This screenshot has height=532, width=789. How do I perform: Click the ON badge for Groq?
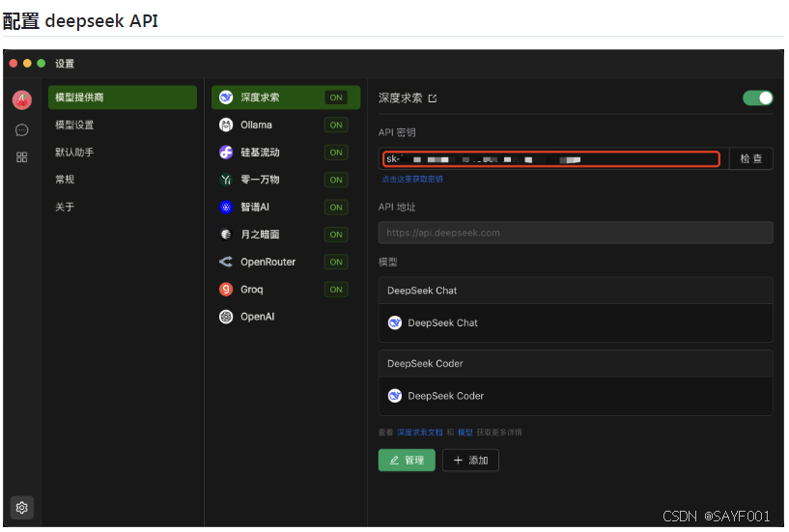(x=336, y=290)
